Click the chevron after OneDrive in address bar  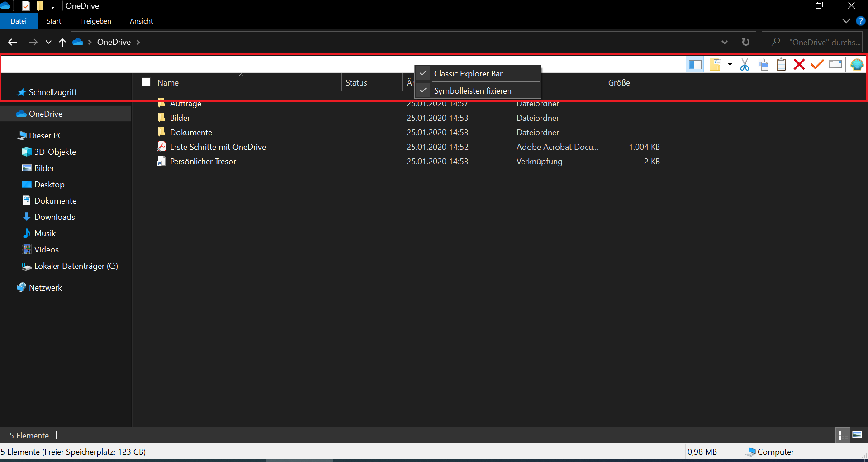[x=138, y=42]
